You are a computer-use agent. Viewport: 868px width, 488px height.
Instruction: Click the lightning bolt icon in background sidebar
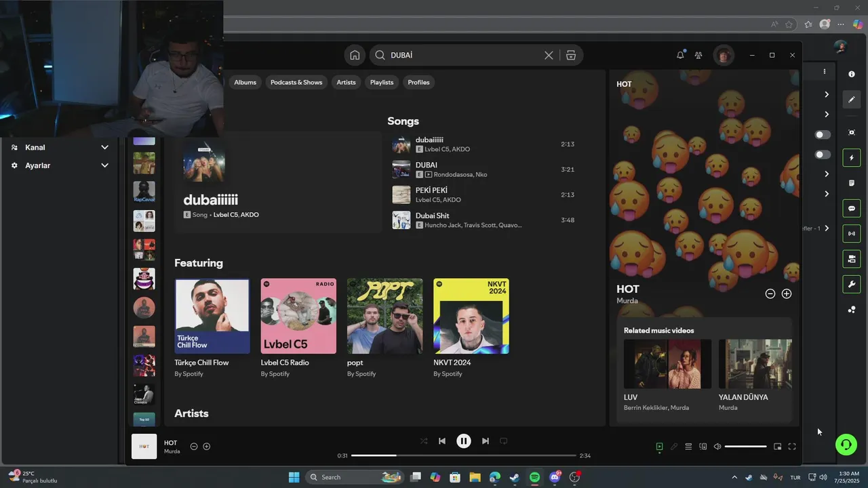(x=852, y=158)
